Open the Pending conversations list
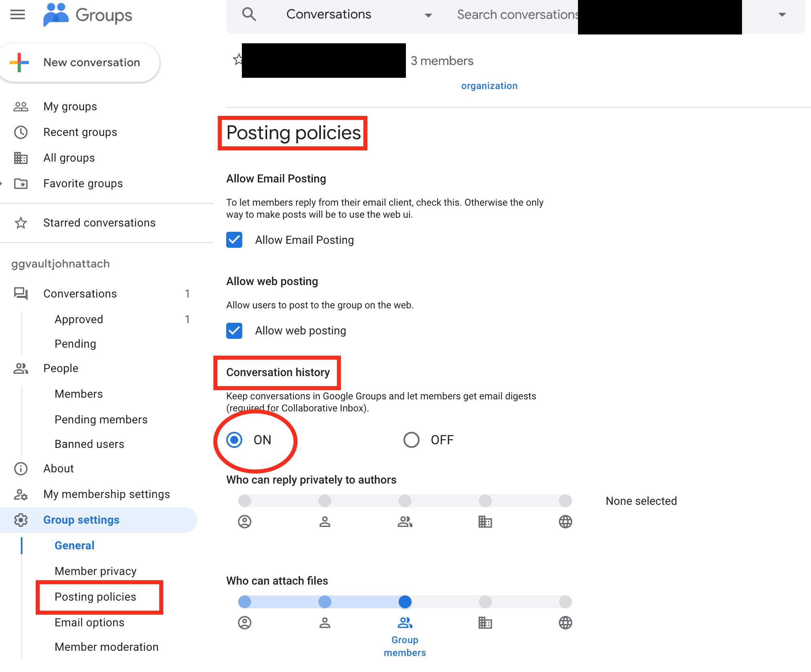 (x=75, y=344)
